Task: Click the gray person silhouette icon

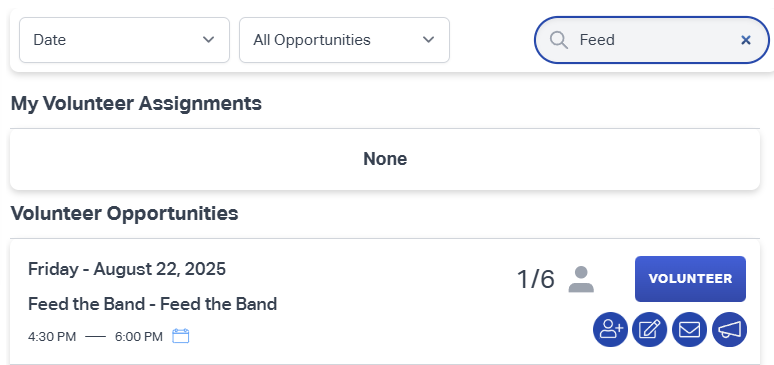Action: [581, 279]
